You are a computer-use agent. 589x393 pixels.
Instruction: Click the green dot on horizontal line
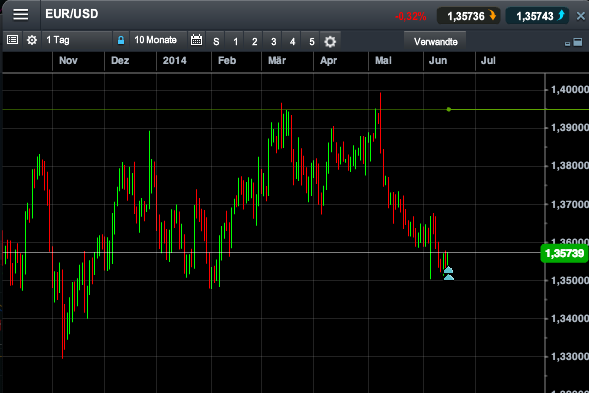pyautogui.click(x=449, y=109)
